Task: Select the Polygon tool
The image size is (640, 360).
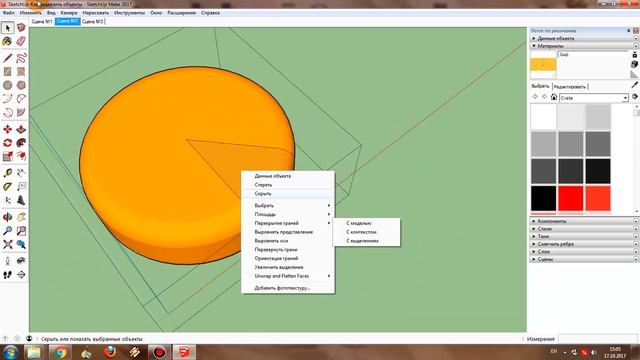Action: pos(21,85)
